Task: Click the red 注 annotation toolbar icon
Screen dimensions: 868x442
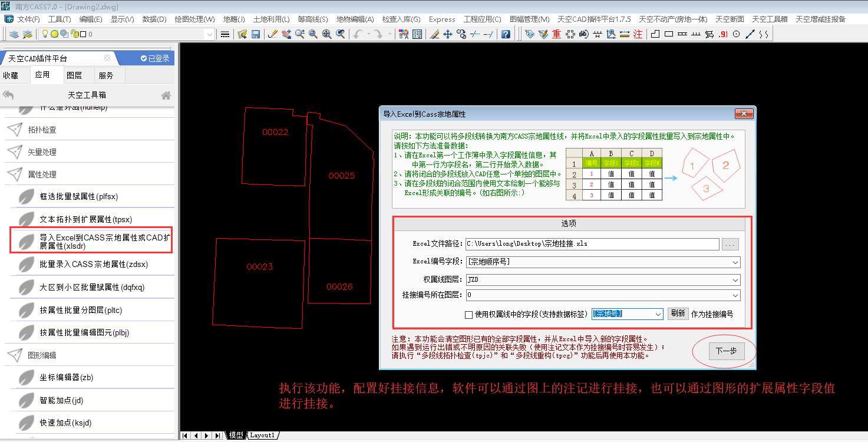Action: [x=638, y=34]
